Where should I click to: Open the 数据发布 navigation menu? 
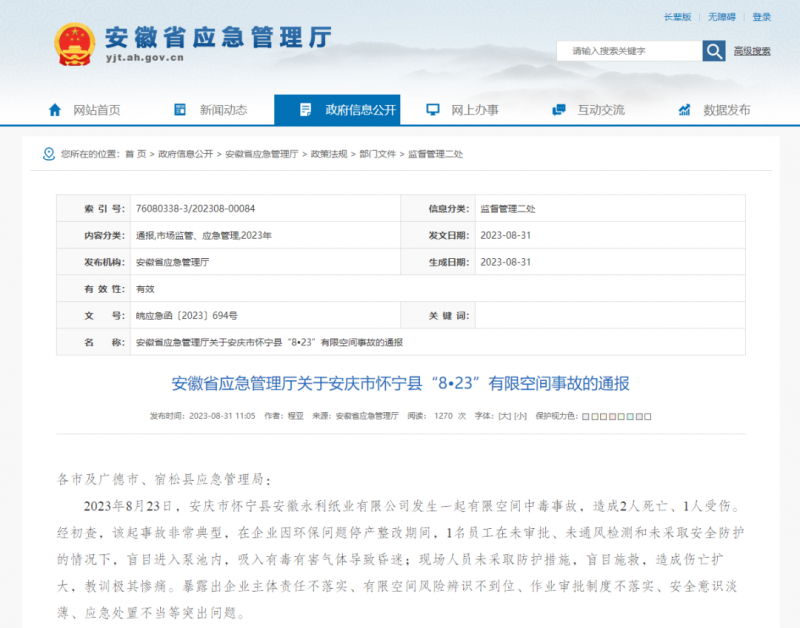coord(726,110)
